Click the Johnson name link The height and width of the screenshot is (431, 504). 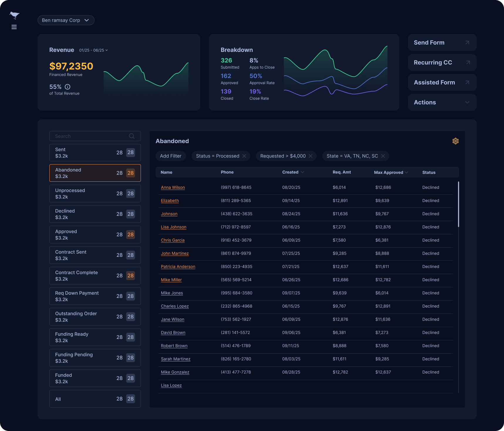(169, 214)
